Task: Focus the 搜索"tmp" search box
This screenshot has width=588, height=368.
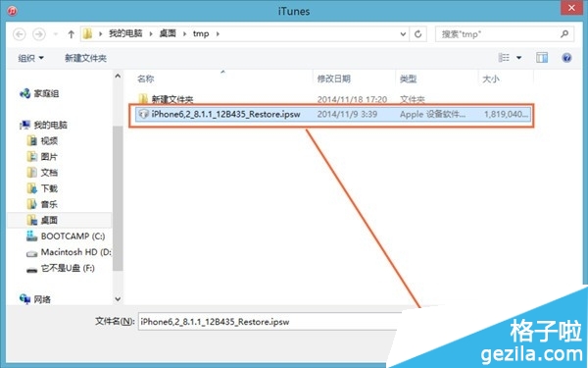Action: coord(505,34)
